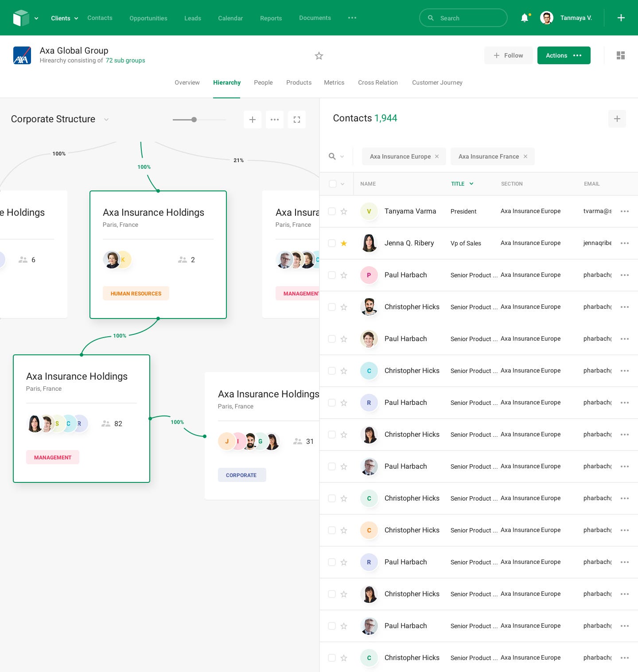The width and height of the screenshot is (638, 672).
Task: Switch to the Products tab
Action: pos(299,82)
